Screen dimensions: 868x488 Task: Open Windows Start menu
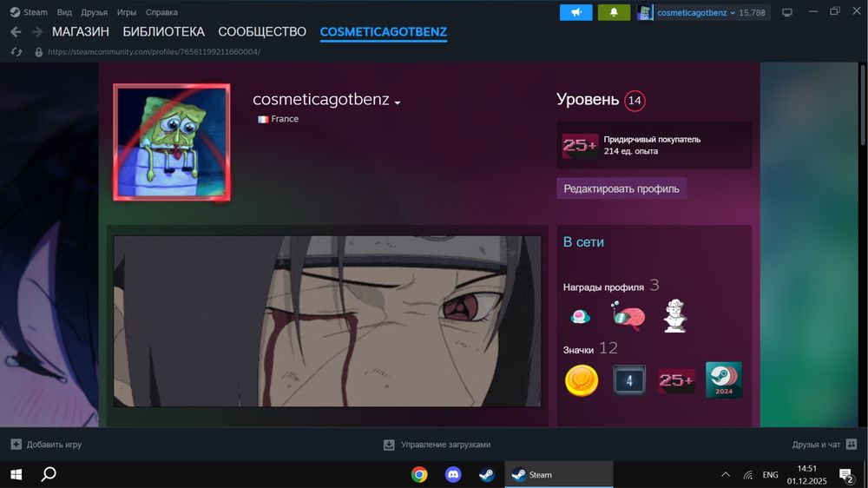pos(16,475)
